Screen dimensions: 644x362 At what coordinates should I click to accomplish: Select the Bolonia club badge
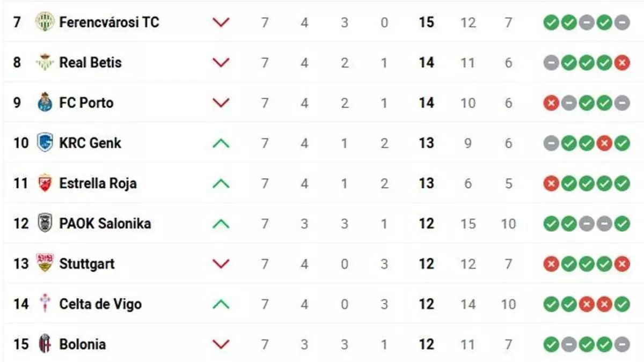(x=45, y=344)
